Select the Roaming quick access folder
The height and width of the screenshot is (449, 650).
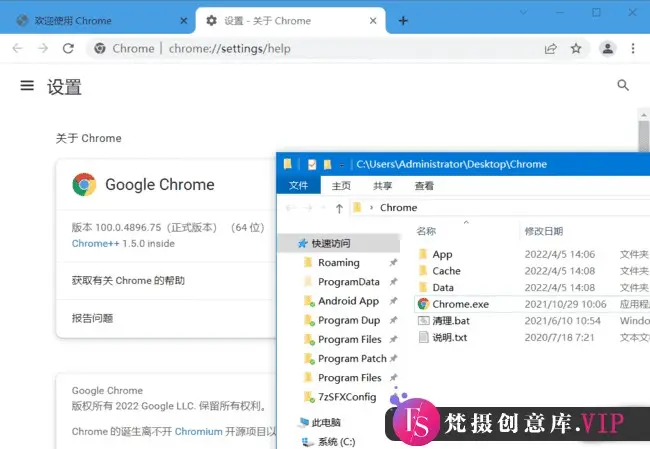pos(339,262)
